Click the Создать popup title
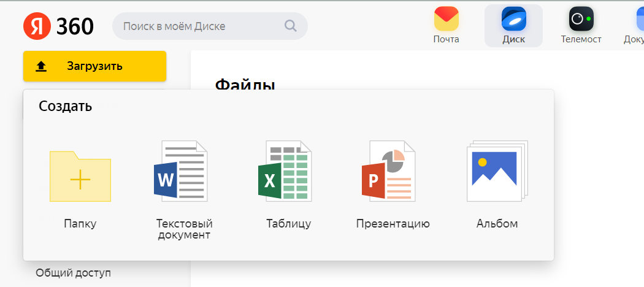Viewport: 644px width, 287px height. tap(65, 106)
